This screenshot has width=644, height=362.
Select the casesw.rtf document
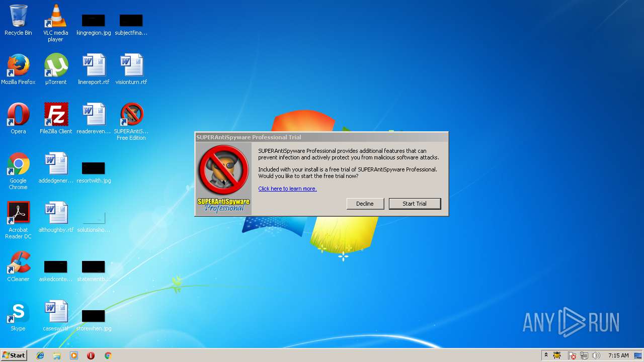[x=56, y=316]
